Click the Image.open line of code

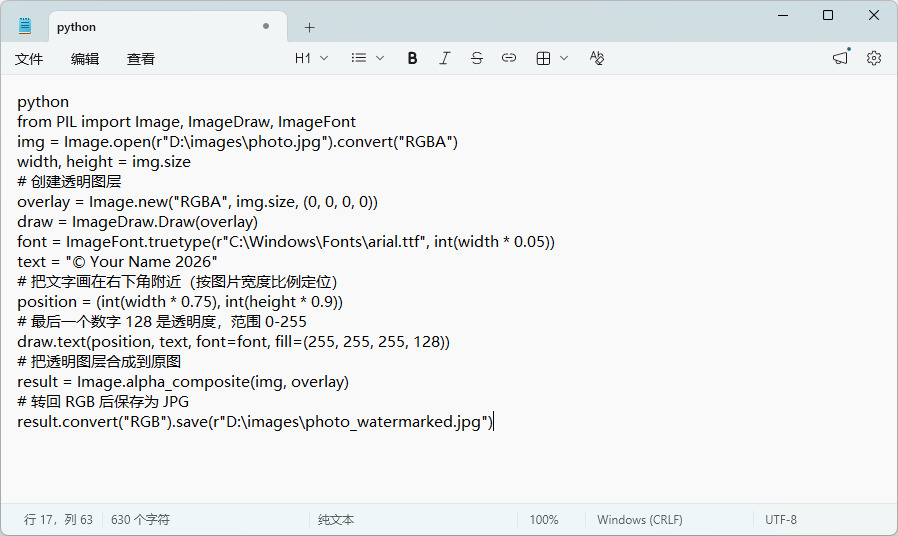(x=238, y=142)
